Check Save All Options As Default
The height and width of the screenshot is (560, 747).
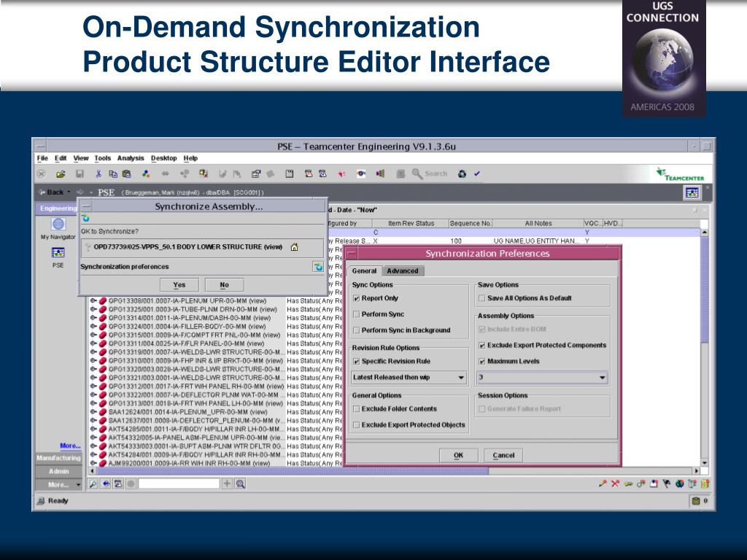click(481, 298)
